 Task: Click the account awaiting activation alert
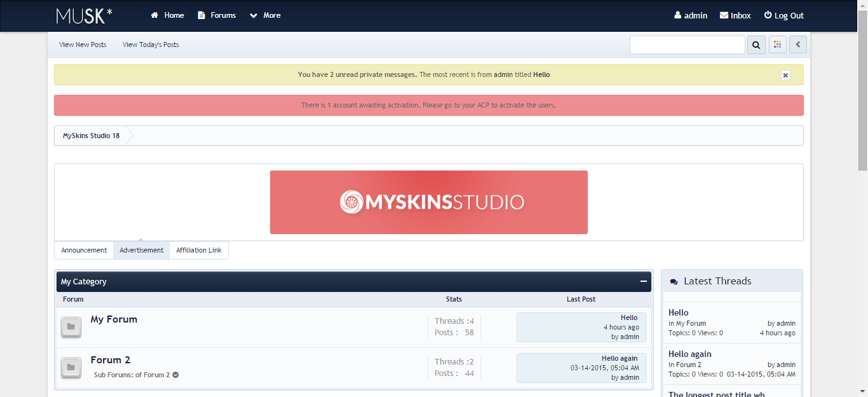429,105
